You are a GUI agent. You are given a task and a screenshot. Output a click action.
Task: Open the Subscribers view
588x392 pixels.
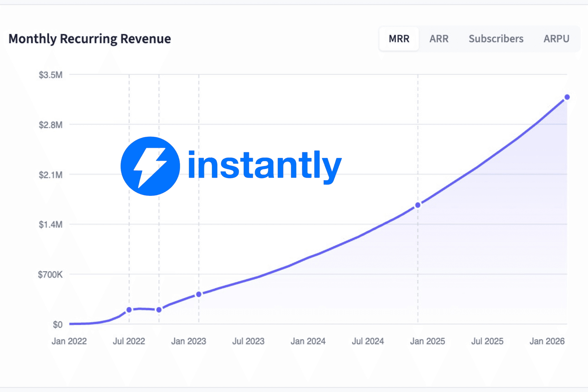496,39
